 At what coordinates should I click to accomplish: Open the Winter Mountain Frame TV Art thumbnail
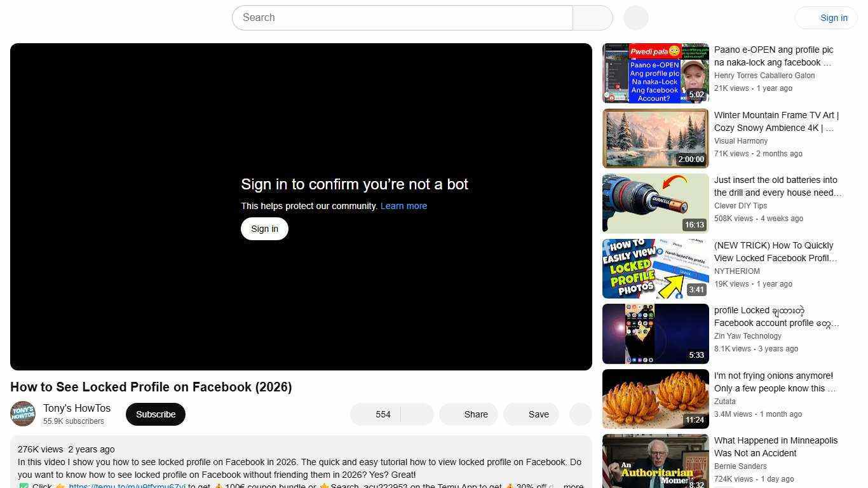point(655,138)
